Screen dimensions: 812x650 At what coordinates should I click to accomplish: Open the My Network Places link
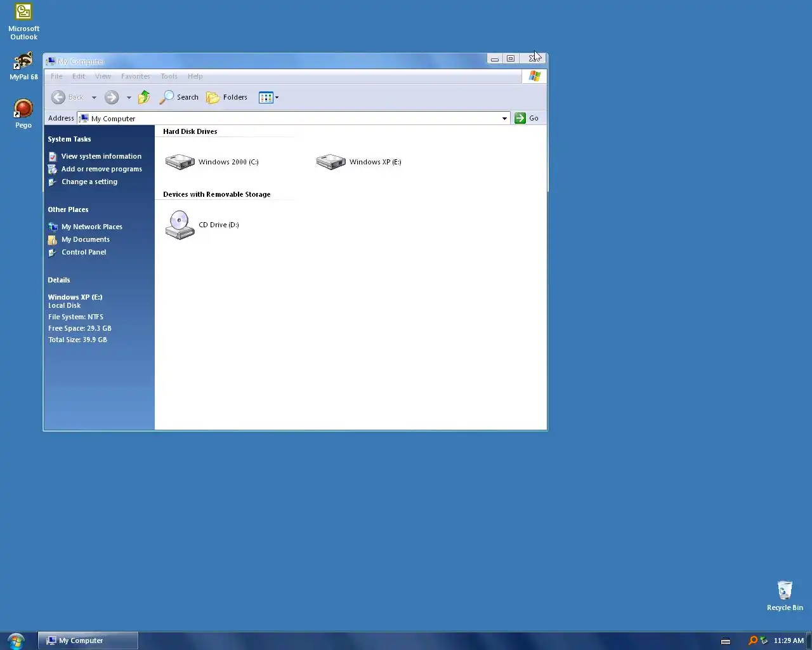92,227
